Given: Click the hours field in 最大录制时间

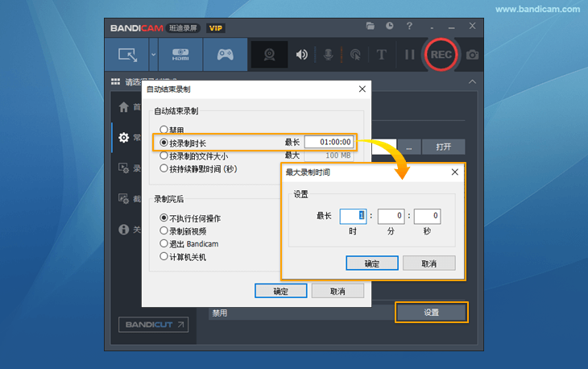Looking at the screenshot, I should click(353, 216).
